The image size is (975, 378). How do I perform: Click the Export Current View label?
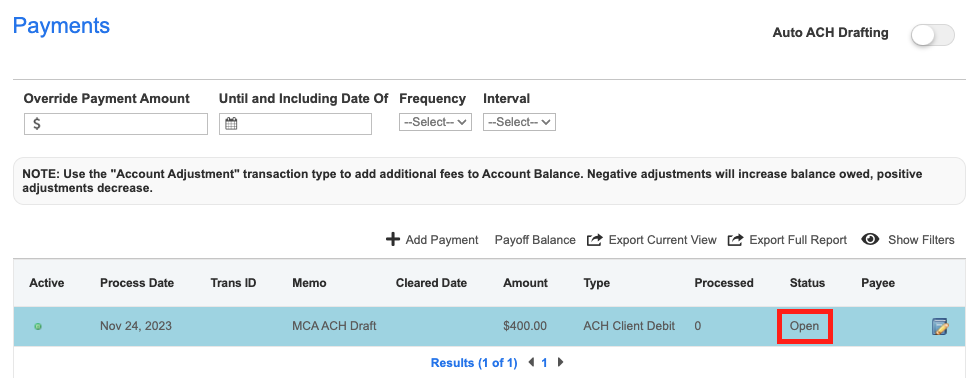click(x=662, y=240)
